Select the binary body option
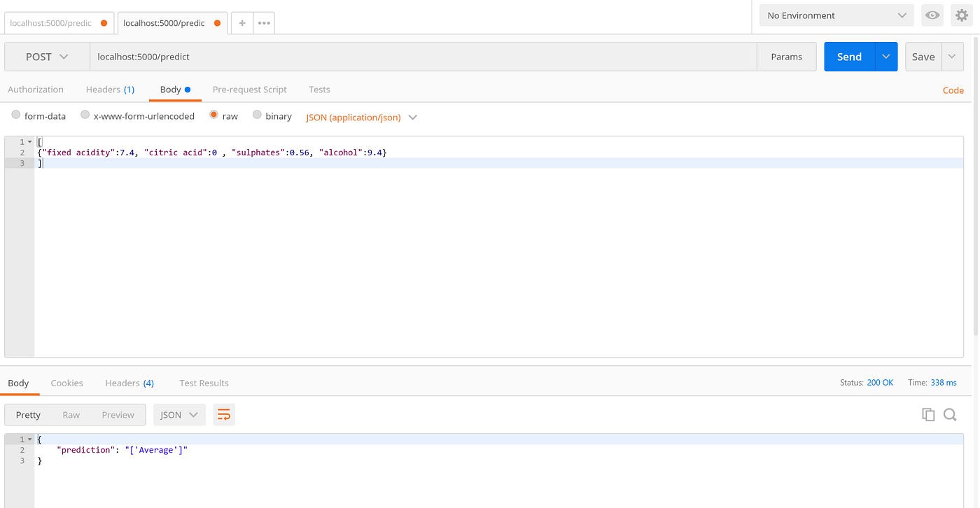This screenshot has width=980, height=508. click(x=257, y=115)
